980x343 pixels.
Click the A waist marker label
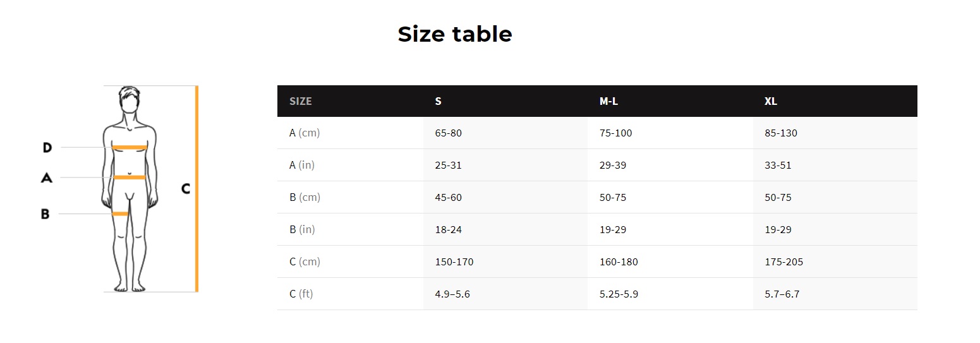coord(46,178)
